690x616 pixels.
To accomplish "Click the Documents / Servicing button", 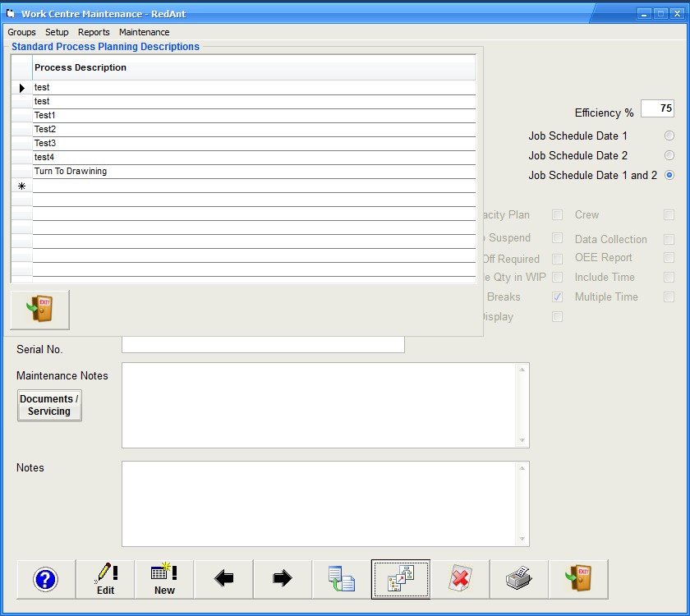I will click(x=49, y=405).
